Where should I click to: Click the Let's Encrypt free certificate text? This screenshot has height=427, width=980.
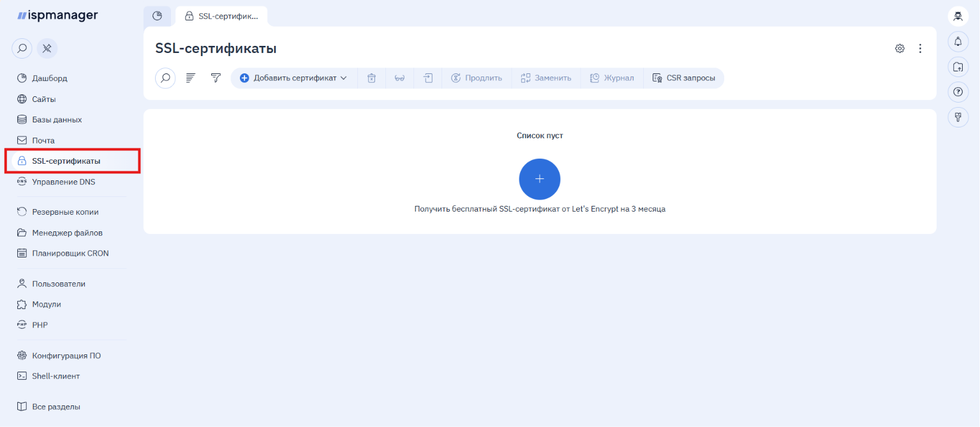click(x=540, y=209)
